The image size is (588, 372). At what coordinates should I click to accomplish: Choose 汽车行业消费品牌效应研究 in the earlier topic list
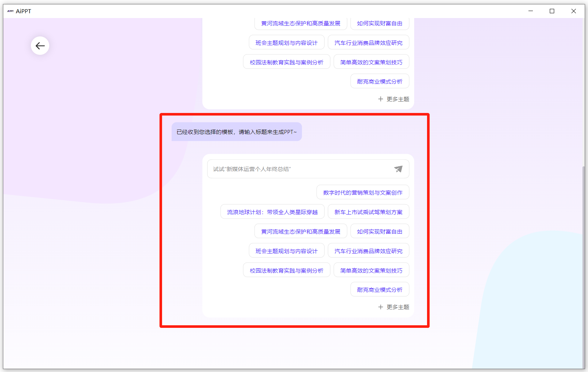click(368, 43)
